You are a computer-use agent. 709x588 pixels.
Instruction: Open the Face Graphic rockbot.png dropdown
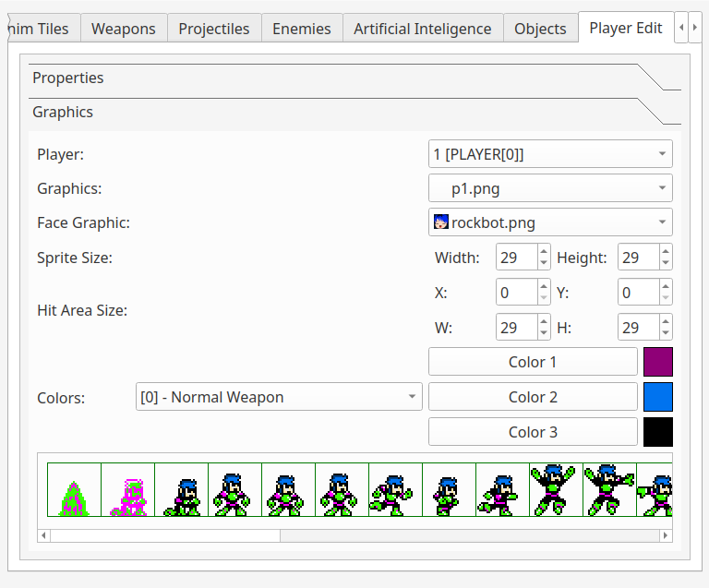coord(550,222)
